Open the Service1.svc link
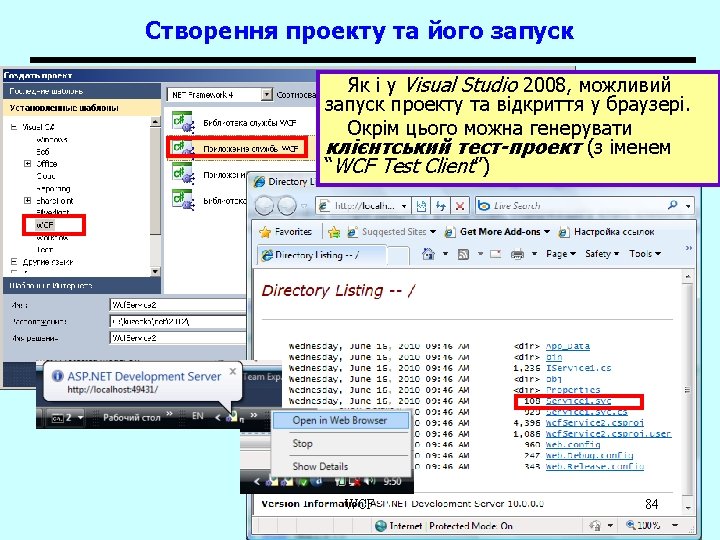Screen dimensions: 720x540 pyautogui.click(x=579, y=401)
